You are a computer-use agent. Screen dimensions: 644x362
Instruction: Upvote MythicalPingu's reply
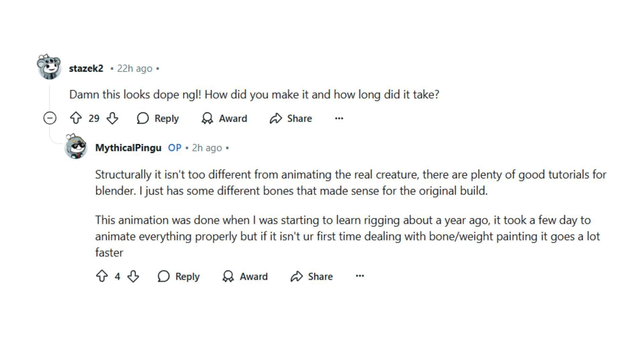pos(102,276)
